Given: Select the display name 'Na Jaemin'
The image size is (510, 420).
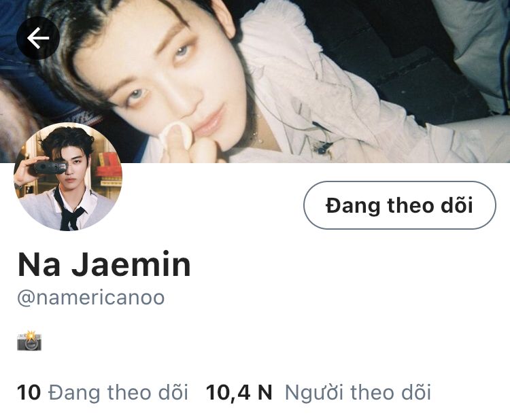Looking at the screenshot, I should click(104, 264).
